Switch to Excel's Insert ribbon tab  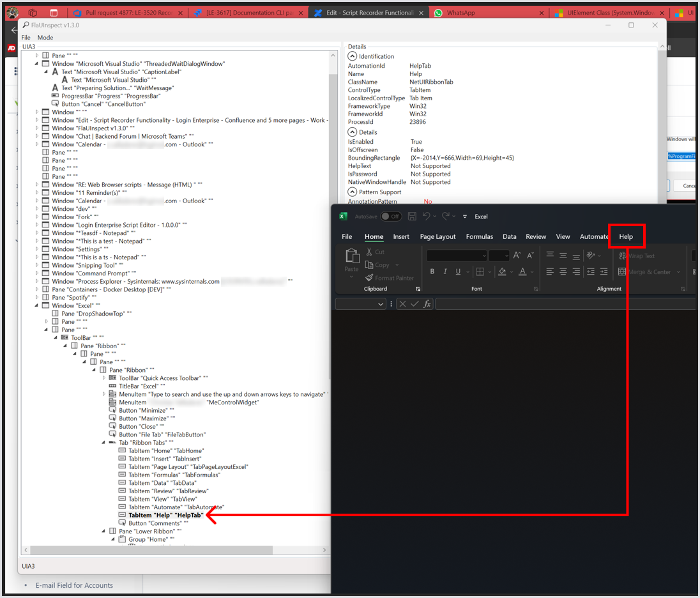click(401, 236)
